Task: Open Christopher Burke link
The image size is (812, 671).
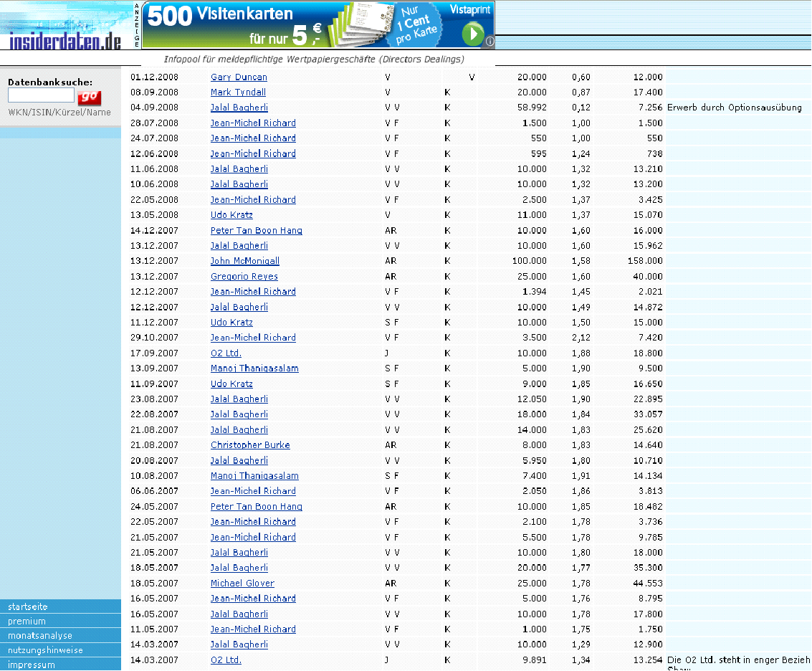Action: tap(250, 445)
